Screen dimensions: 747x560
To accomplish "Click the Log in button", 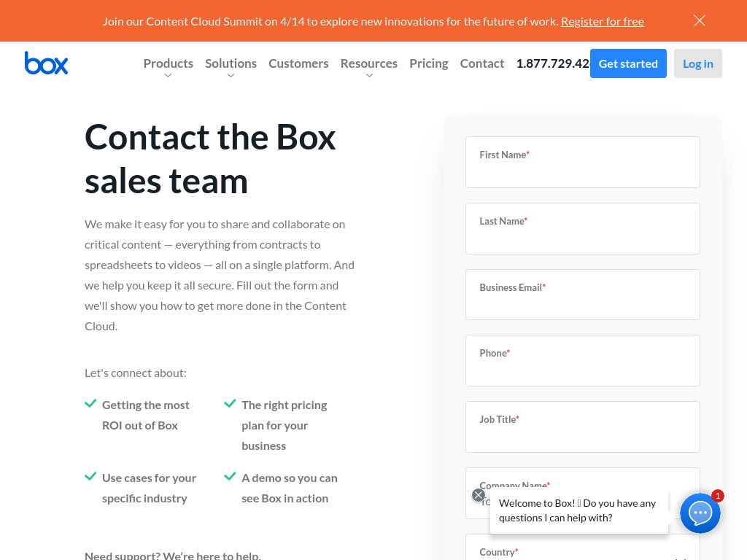I will point(698,63).
